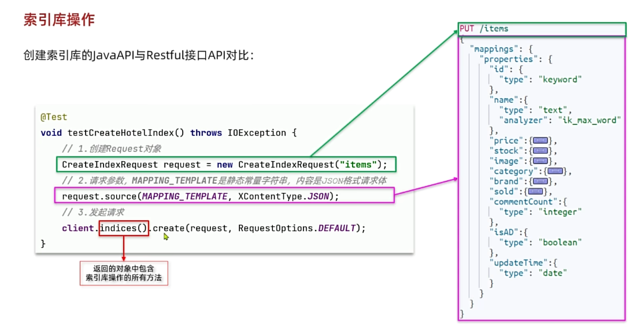Click the "boolean" type value under isAD
This screenshot has height=327, width=644.
tap(560, 242)
